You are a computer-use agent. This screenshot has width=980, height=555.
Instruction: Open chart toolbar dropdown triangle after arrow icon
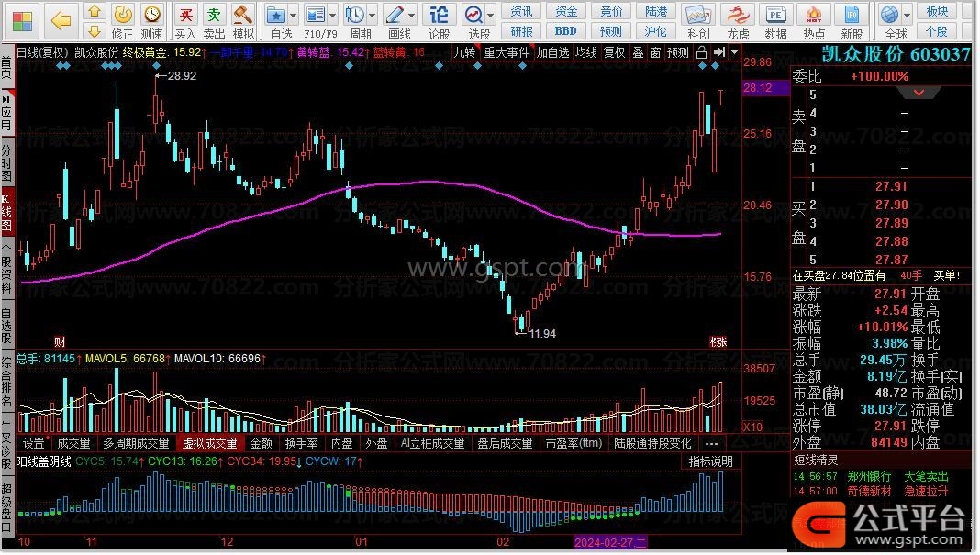pyautogui.click(x=734, y=52)
